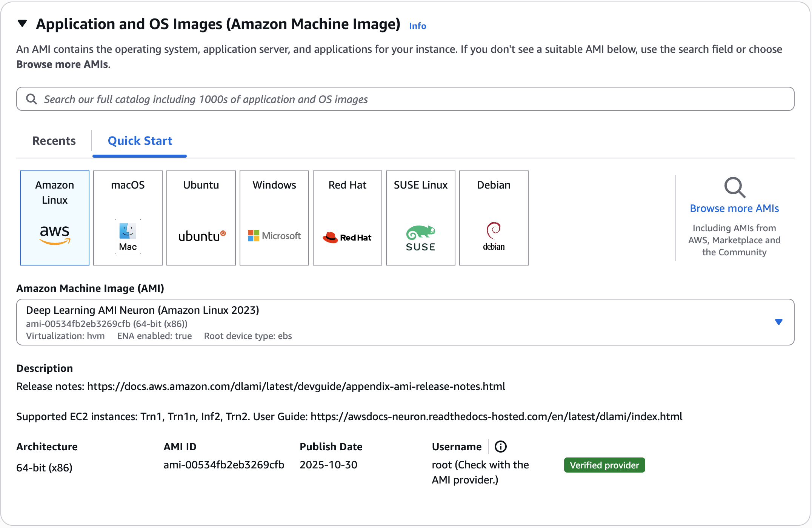
Task: Click the Browse more AMIs link
Action: pyautogui.click(x=734, y=208)
